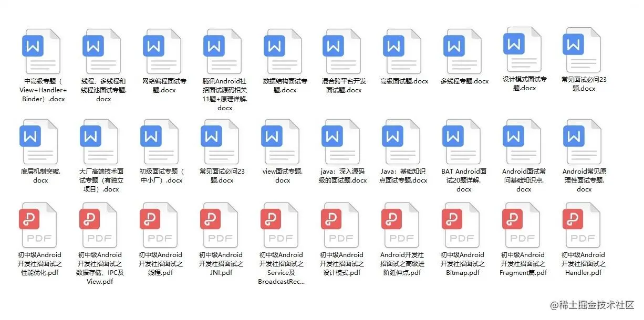Click the 初级面试专题（中小厂）.docx icon
This screenshot has width=644, height=320.
tap(161, 142)
